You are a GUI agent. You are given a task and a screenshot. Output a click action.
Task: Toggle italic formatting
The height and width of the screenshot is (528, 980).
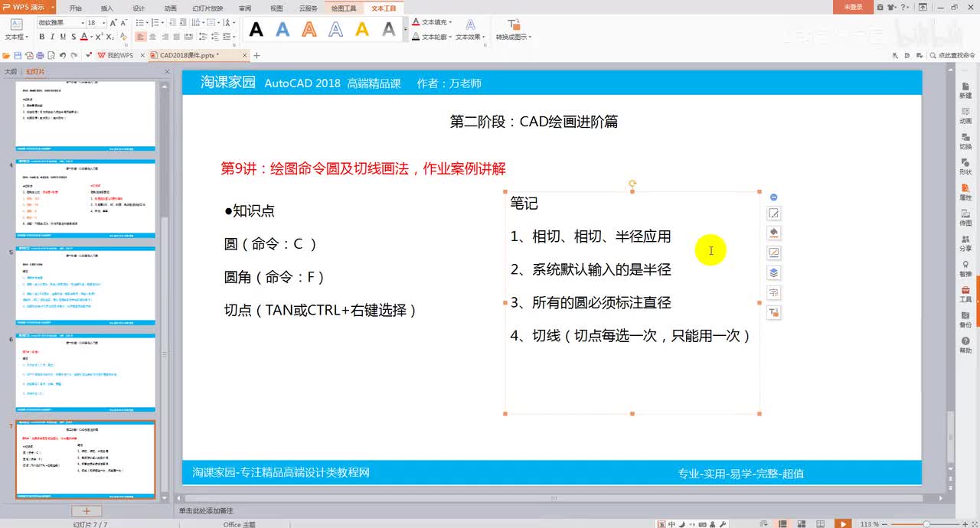[53, 37]
